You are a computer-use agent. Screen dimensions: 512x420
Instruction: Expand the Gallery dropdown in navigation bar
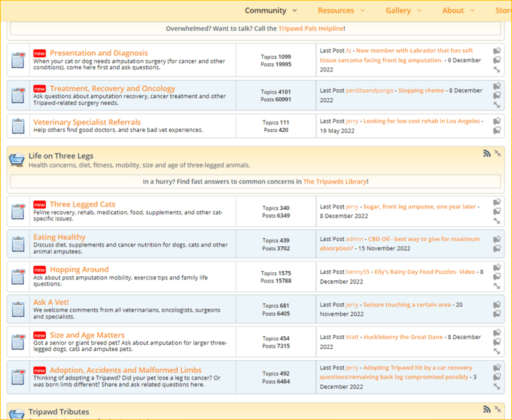point(403,11)
